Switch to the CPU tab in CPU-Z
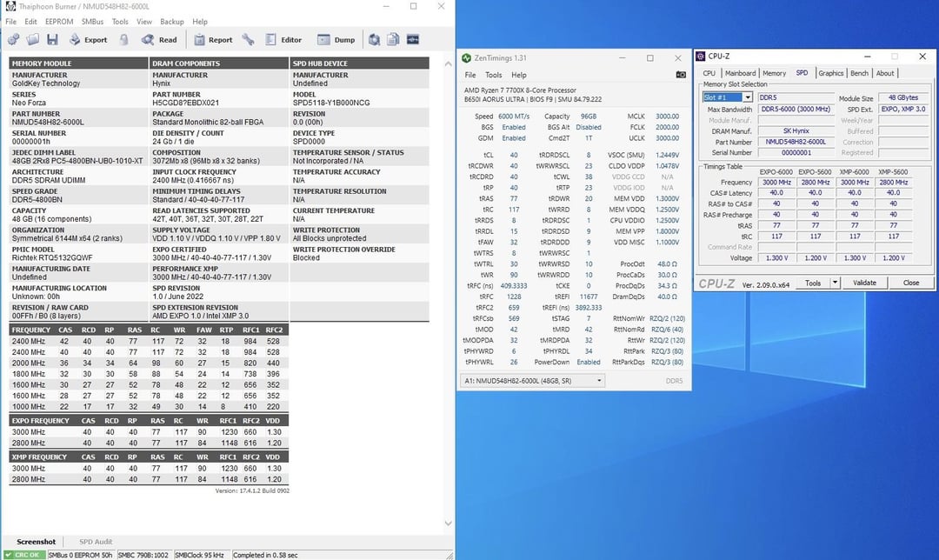939x560 pixels. (709, 73)
